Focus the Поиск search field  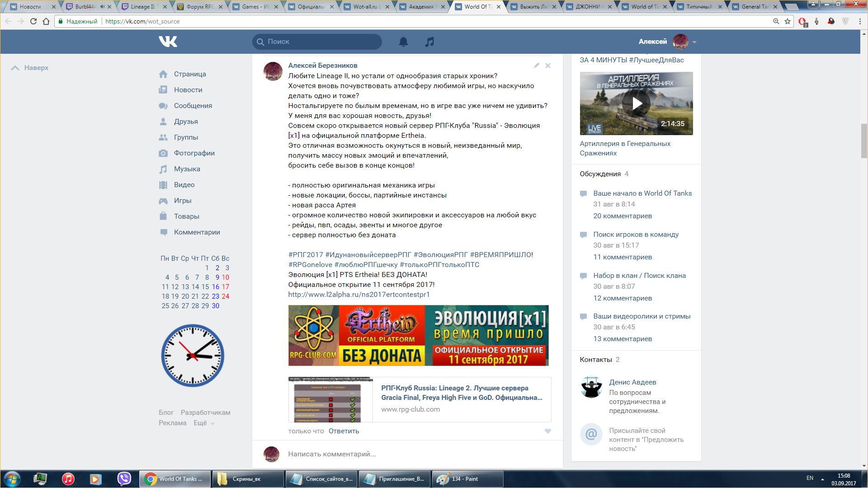pyautogui.click(x=317, y=42)
